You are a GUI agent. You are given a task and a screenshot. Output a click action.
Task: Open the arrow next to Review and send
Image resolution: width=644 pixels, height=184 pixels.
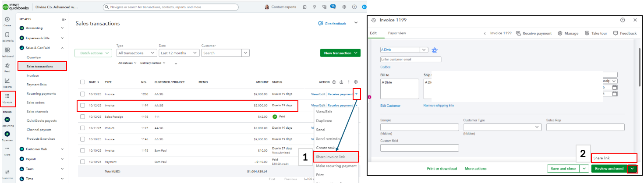click(632, 168)
